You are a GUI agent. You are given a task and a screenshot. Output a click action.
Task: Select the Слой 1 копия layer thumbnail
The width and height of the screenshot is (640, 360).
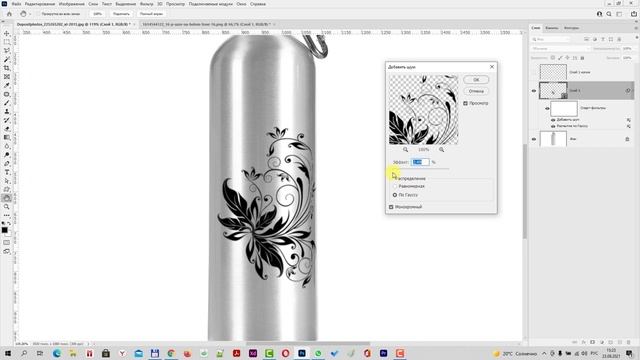553,72
